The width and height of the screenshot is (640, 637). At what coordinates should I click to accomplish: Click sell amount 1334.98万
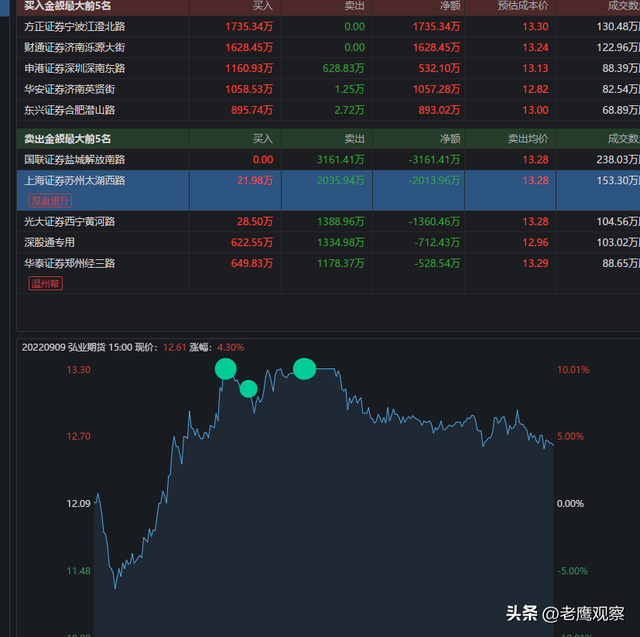click(x=341, y=242)
